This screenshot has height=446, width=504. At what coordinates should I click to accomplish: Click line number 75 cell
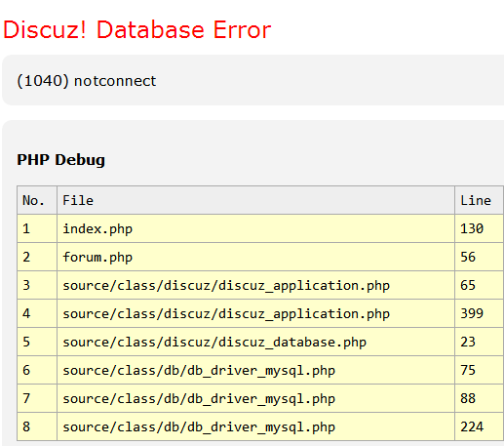pyautogui.click(x=480, y=370)
